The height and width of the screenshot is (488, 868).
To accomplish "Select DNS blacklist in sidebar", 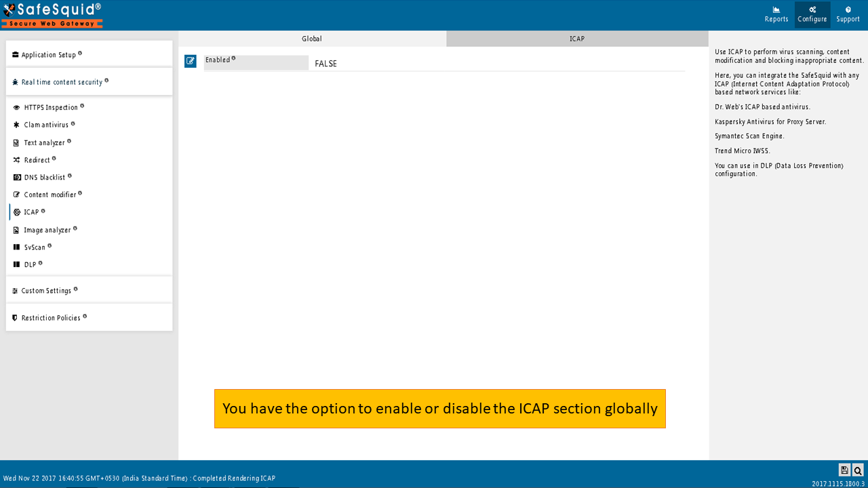I will (x=45, y=178).
